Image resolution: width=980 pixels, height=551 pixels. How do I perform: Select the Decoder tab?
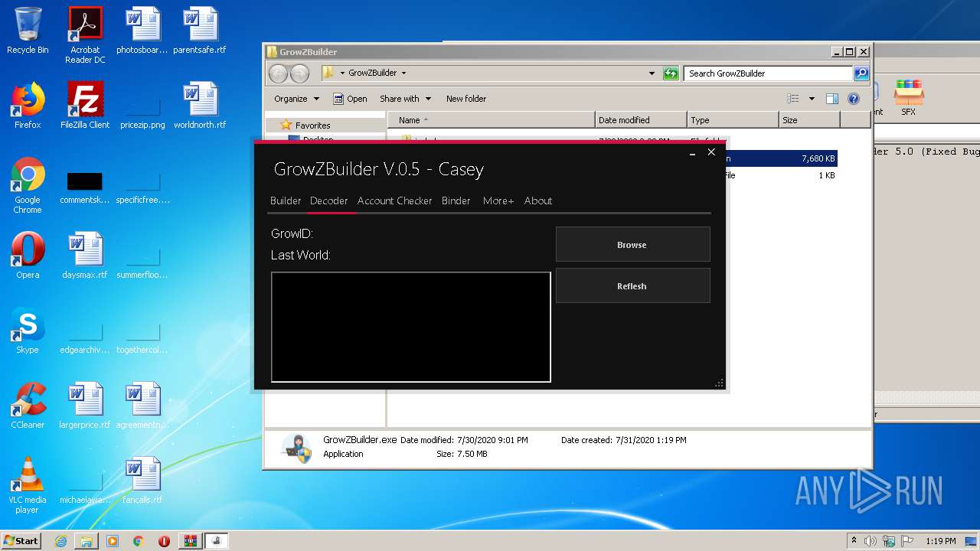coord(328,201)
